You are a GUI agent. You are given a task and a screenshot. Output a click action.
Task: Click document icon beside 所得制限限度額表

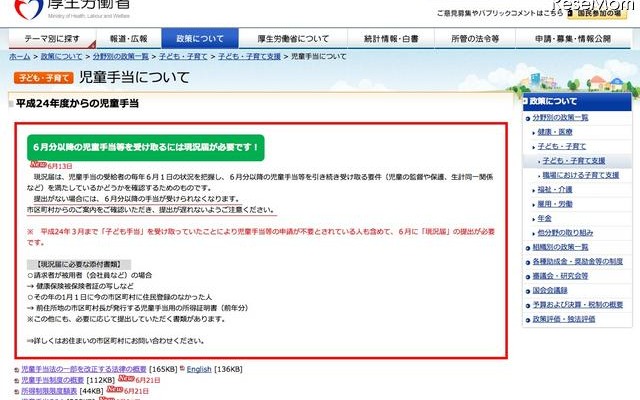pos(17,391)
